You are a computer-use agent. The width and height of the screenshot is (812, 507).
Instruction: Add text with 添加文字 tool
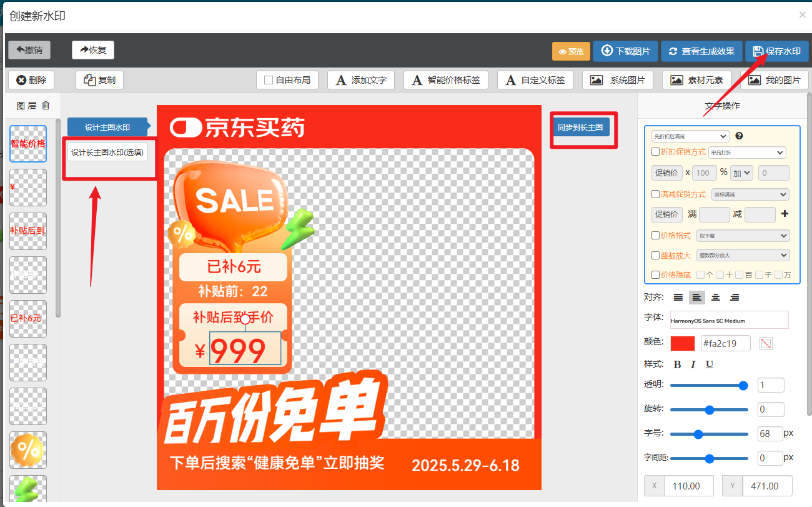click(x=362, y=80)
